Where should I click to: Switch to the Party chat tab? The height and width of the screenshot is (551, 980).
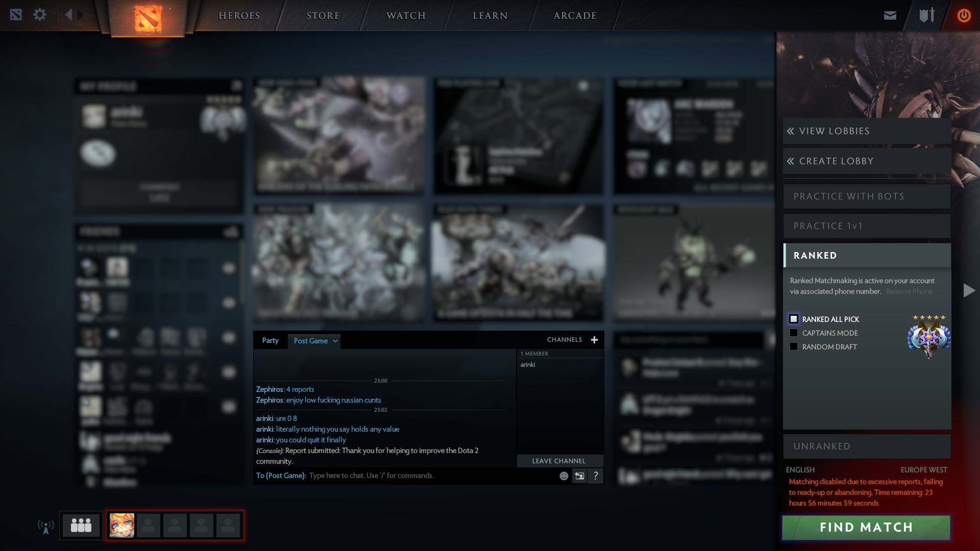click(271, 341)
